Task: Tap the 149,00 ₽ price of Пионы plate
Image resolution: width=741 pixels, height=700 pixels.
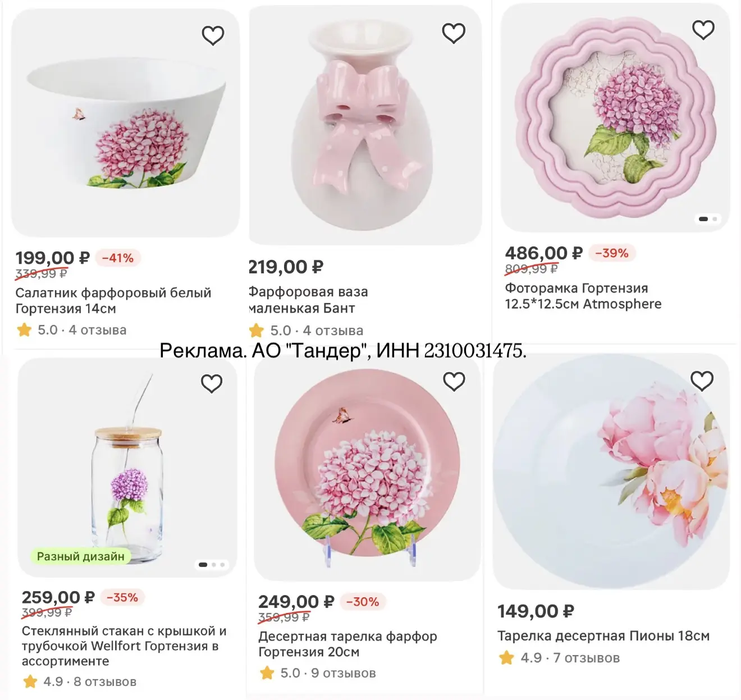Action: pos(535,611)
